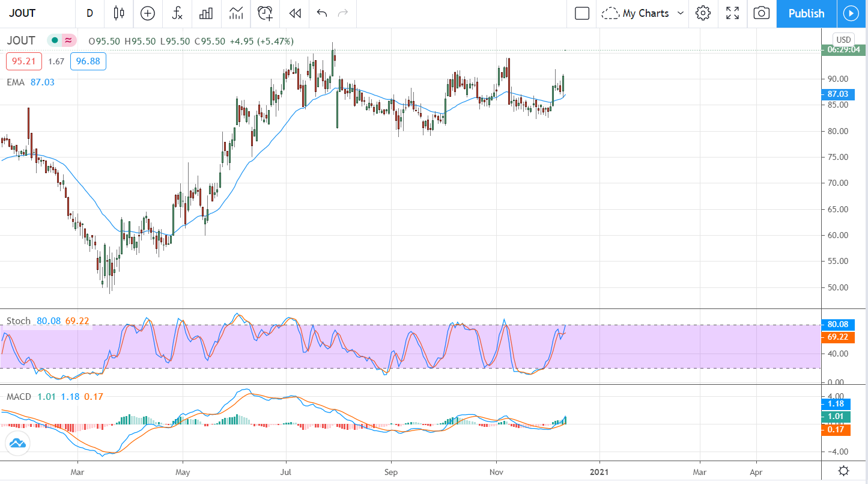Select the EMA indicator legend
Viewport: 868px width, 484px height.
tap(16, 82)
